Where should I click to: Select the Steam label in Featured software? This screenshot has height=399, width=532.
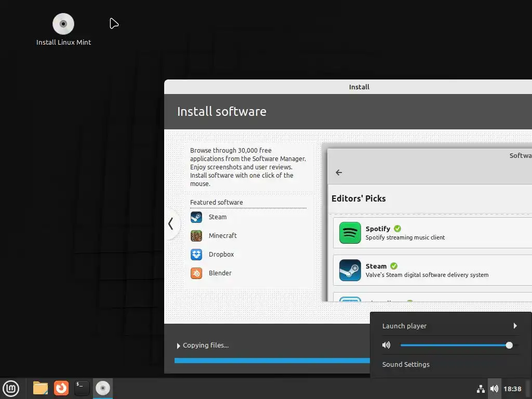click(x=218, y=217)
